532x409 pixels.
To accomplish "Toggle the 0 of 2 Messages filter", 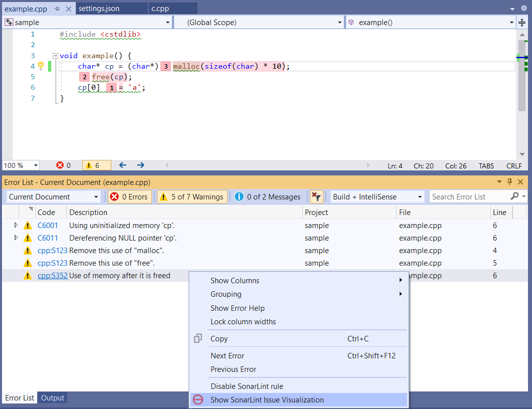I will (268, 196).
